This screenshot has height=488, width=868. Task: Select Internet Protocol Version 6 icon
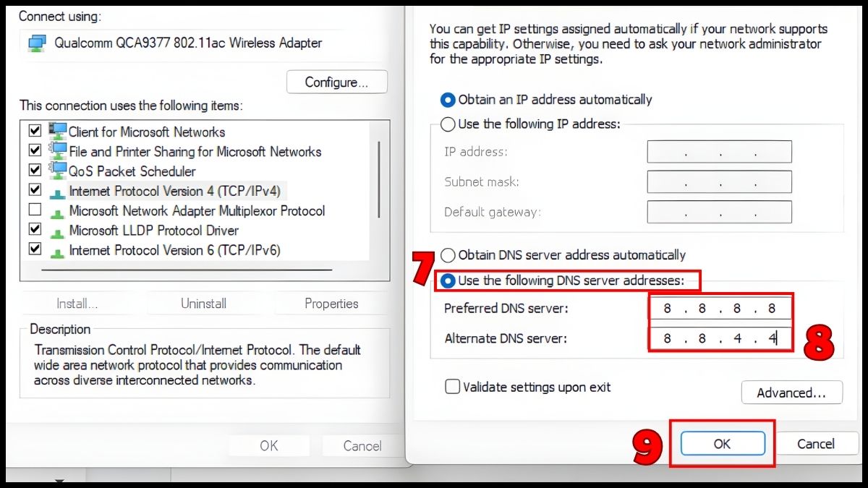[57, 252]
